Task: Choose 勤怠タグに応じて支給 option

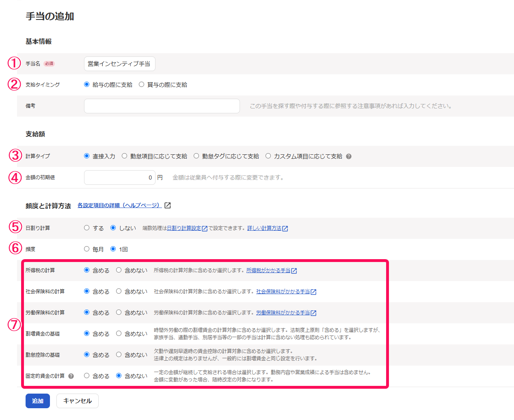Action: (196, 156)
